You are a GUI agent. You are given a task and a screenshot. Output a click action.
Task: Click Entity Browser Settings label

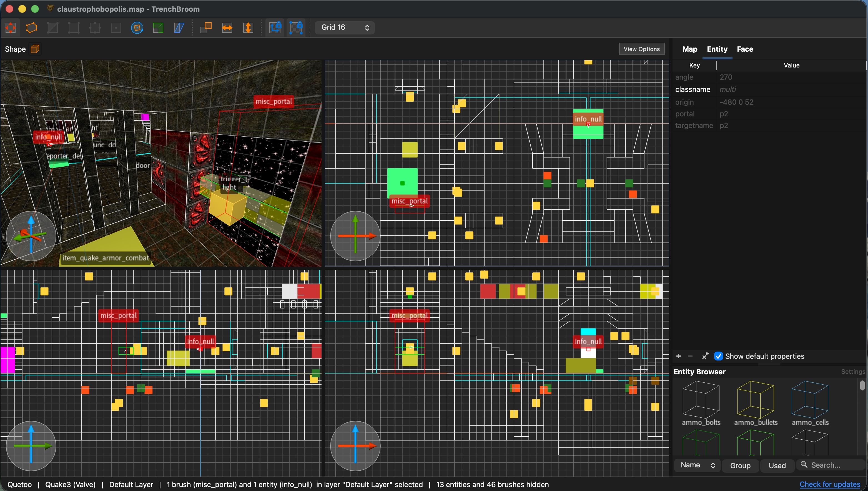pos(853,372)
